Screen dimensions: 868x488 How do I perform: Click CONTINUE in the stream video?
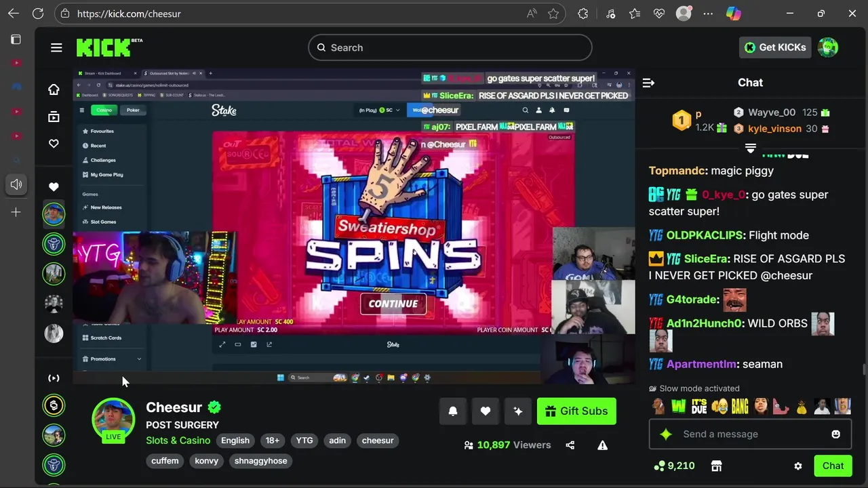[x=393, y=304]
